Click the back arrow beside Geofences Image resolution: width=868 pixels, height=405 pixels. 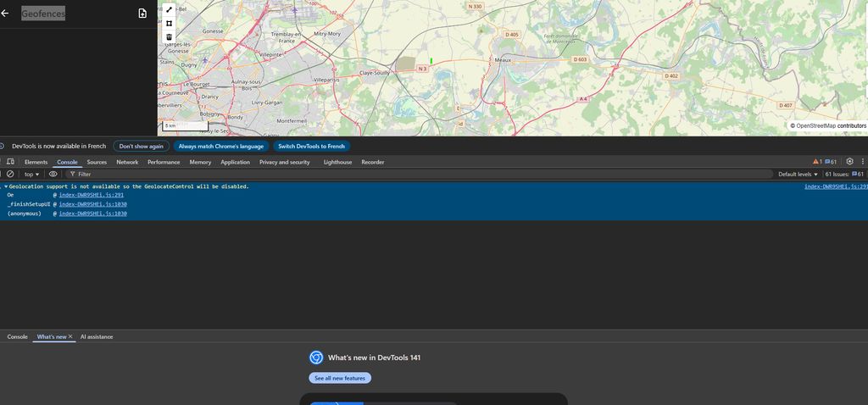pyautogui.click(x=5, y=14)
